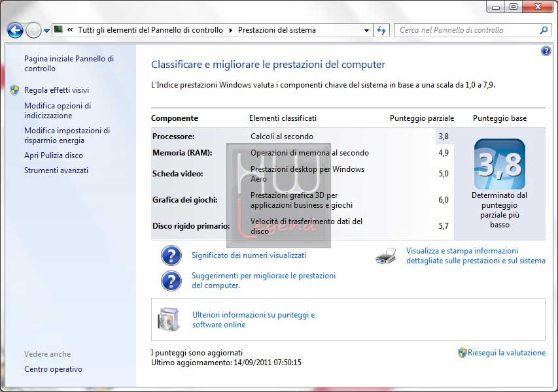Screen dimensions: 558x392
Task: Select the 'Disco rigido primario:' row label
Action: [191, 226]
